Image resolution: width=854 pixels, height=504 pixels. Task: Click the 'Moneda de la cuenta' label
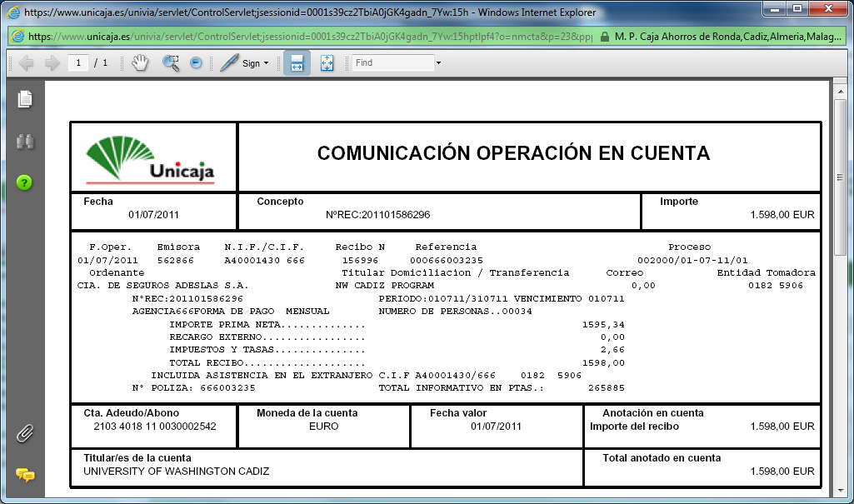tap(307, 413)
